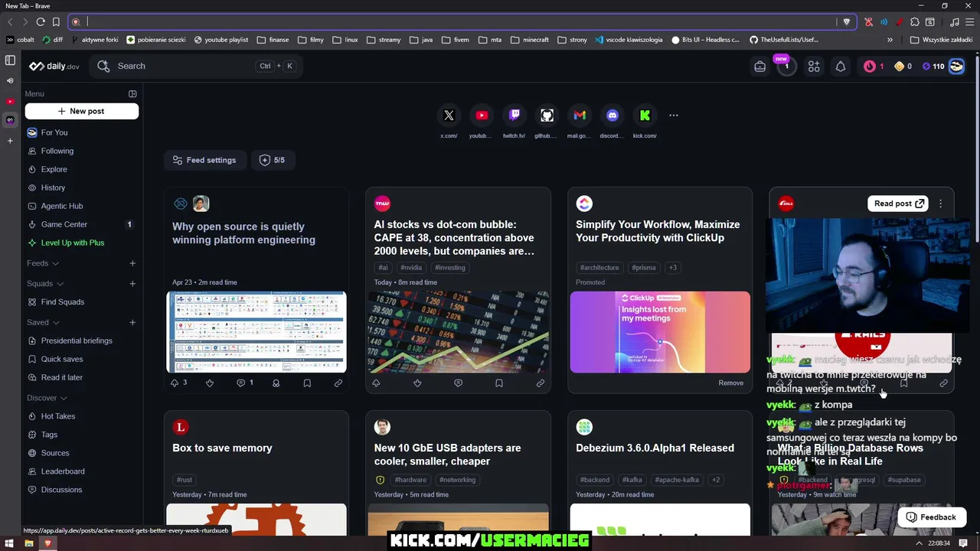
Task: Open the streak flame counter
Action: [874, 67]
